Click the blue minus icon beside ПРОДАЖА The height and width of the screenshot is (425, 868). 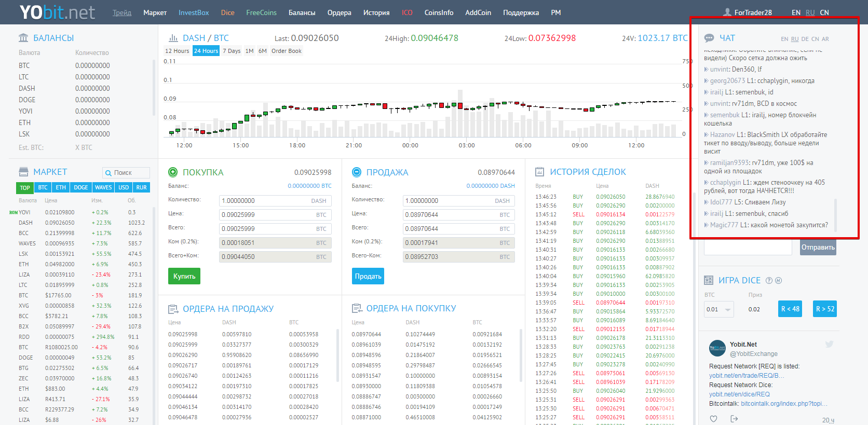coord(357,172)
